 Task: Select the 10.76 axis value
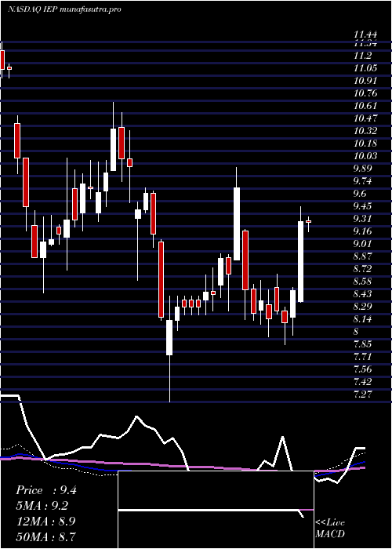(x=365, y=93)
